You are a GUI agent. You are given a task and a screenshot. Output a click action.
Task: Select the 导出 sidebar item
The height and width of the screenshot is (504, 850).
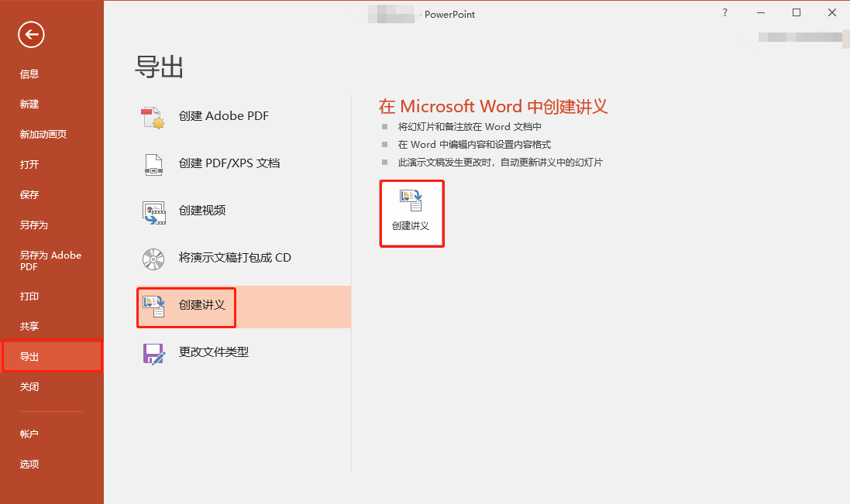pyautogui.click(x=52, y=355)
